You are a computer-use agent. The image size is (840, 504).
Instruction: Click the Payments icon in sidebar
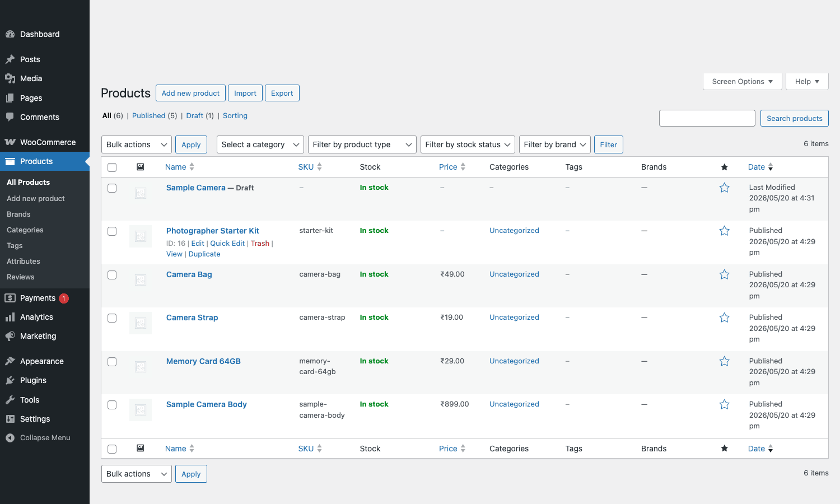(x=10, y=298)
